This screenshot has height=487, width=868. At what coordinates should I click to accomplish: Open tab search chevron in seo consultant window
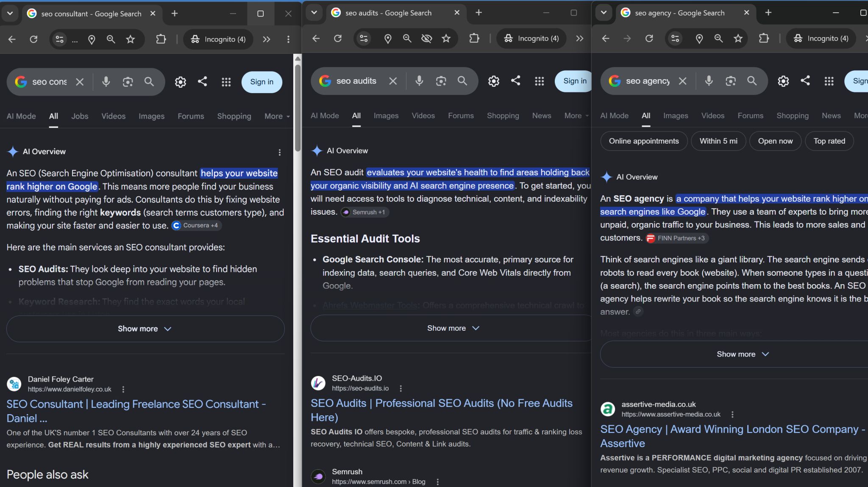[x=10, y=14]
